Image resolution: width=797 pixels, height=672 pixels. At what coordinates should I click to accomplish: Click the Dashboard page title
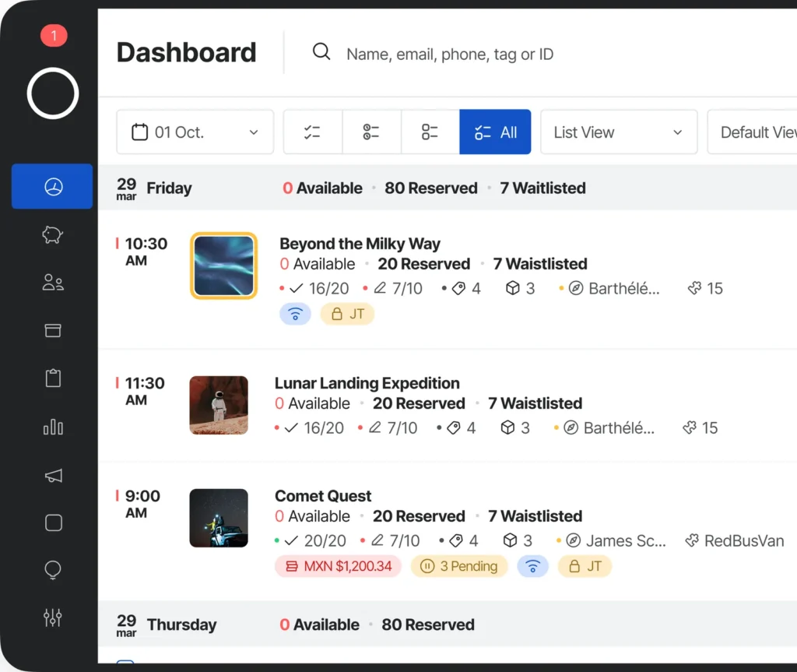coord(186,52)
